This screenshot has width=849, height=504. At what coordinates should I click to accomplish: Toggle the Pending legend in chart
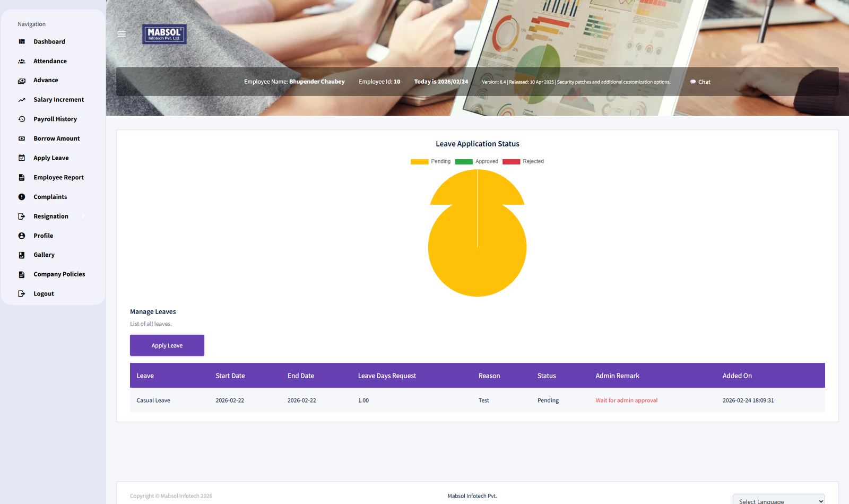click(430, 162)
